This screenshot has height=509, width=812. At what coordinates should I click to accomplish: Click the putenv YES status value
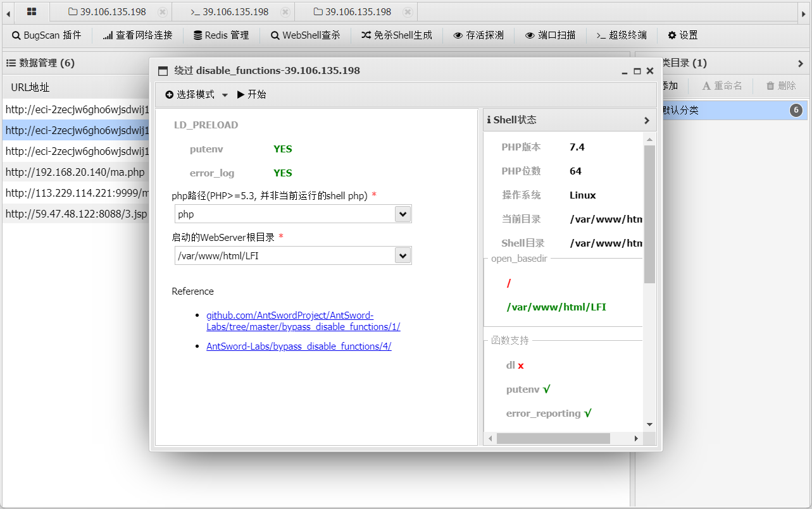(x=283, y=149)
